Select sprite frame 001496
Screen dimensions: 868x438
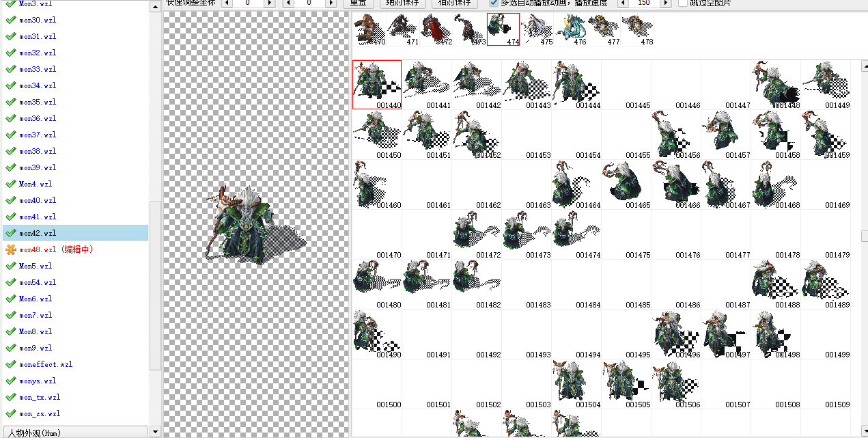tap(676, 334)
